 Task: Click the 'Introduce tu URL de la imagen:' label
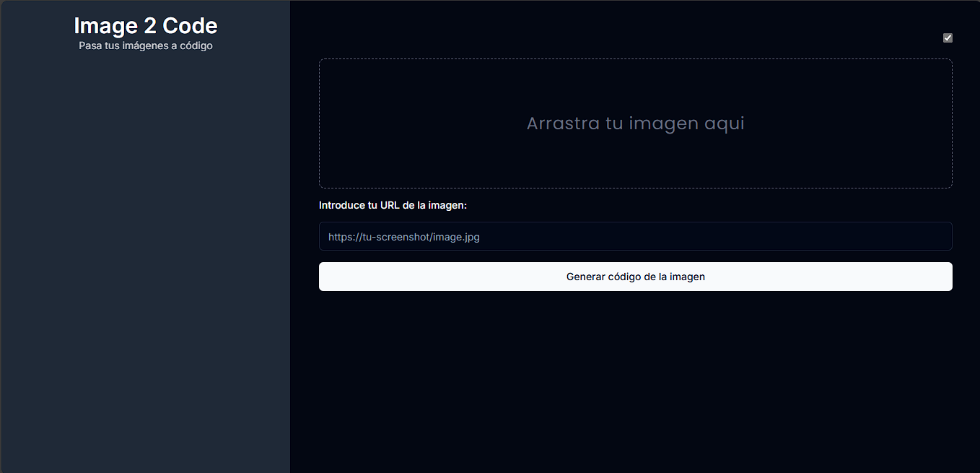point(393,205)
